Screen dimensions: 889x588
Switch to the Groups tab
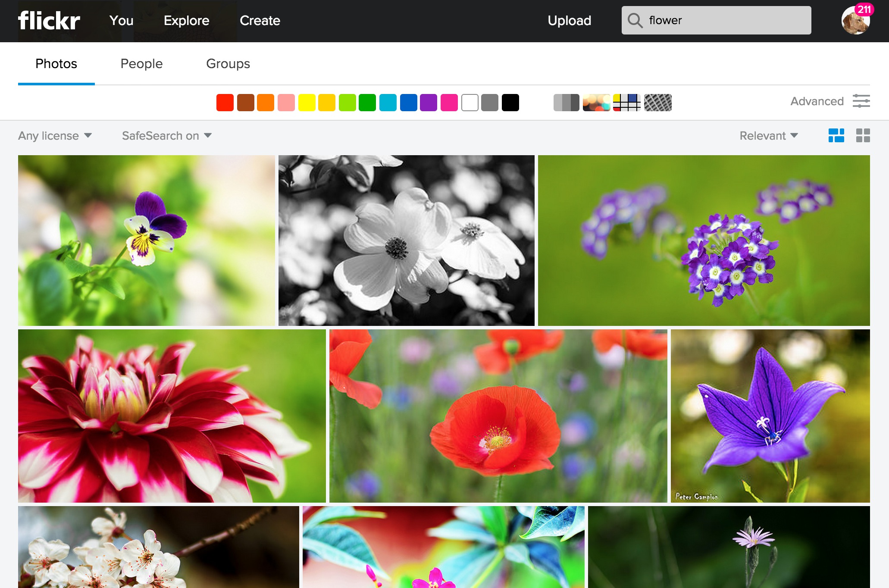pos(228,64)
